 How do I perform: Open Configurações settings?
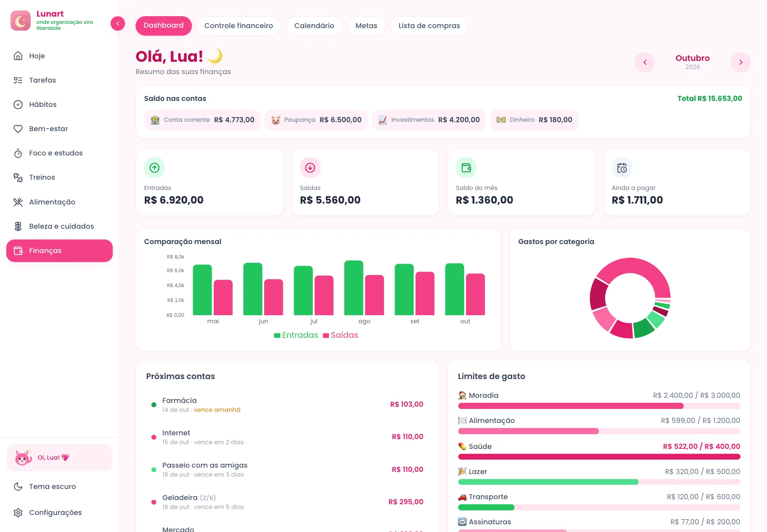[x=59, y=512]
